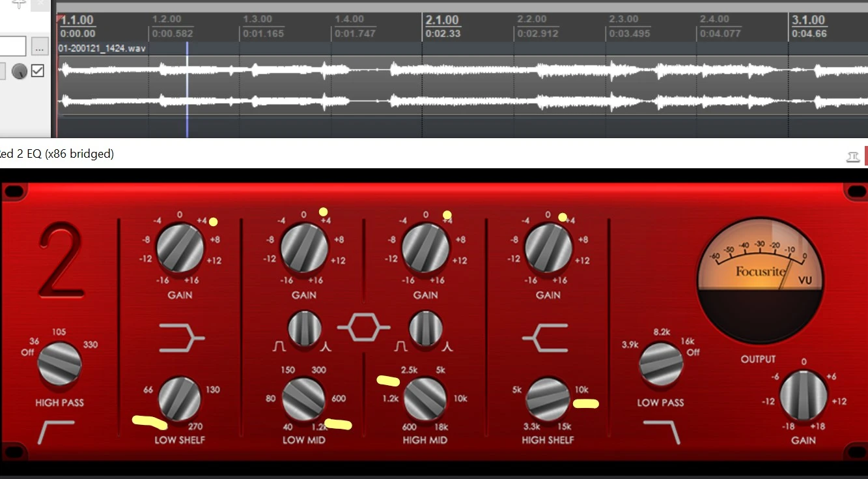Uncheck the checkbox beside the small gray knob
Image resolution: width=868 pixels, height=479 pixels.
(x=38, y=71)
